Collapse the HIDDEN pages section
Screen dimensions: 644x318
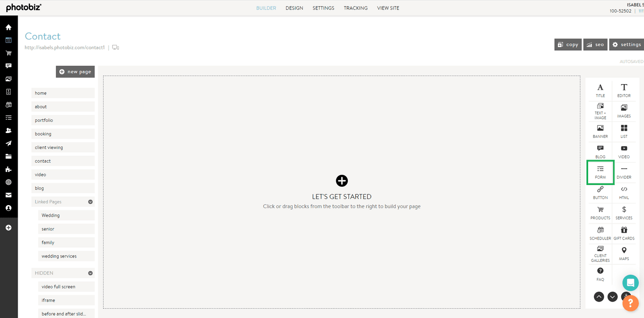[90, 273]
